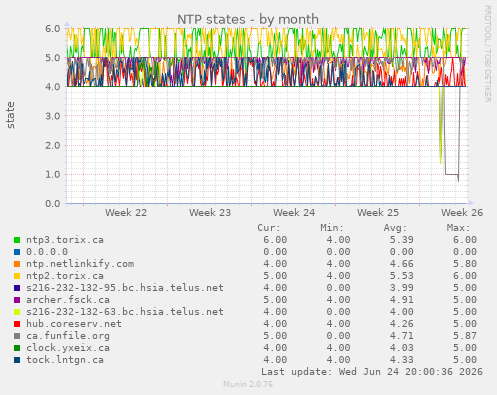
Task: Click the 6.0 y-axis tick label
Action: 53,28
